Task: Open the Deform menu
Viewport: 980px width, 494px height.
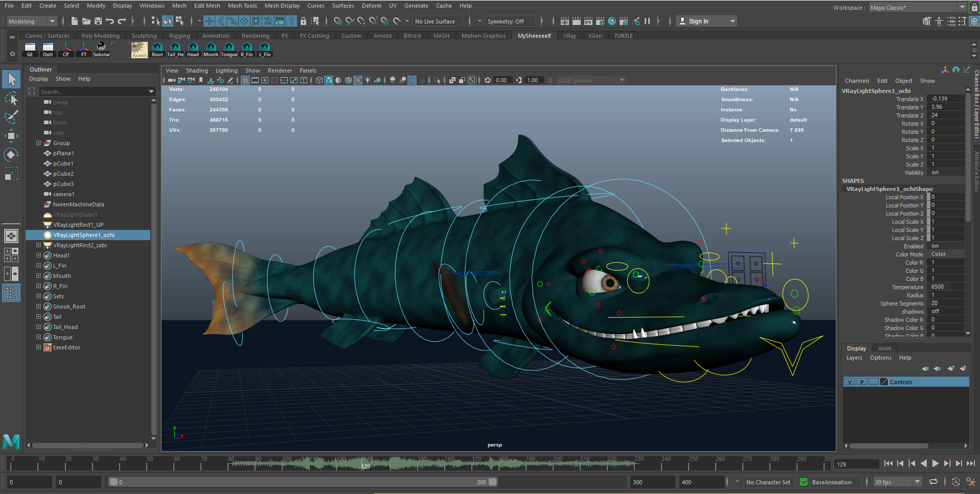Action: click(x=371, y=6)
